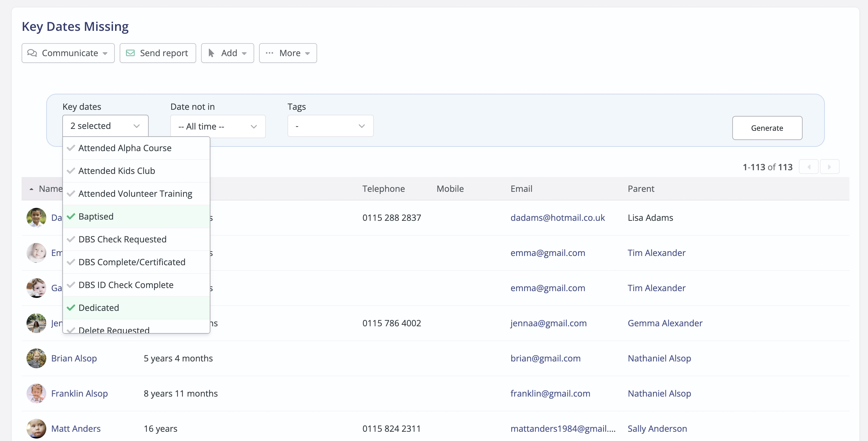Click the next page arrow icon
The height and width of the screenshot is (441, 868).
coord(830,167)
